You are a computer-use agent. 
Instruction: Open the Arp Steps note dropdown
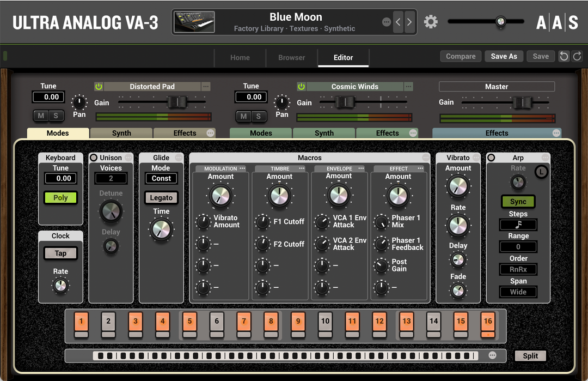[x=518, y=225]
